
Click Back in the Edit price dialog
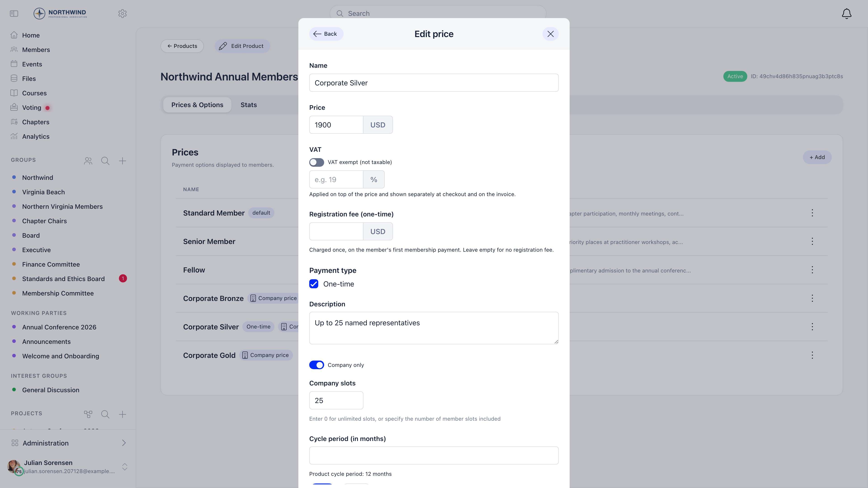tap(326, 34)
